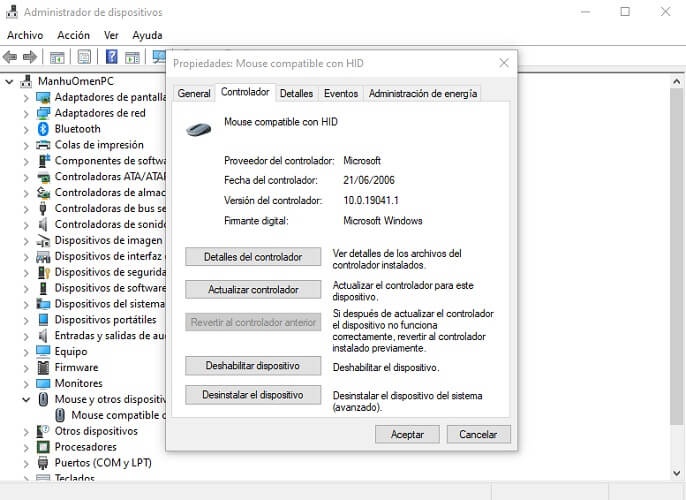Screen dimensions: 686x500
Task: Close the Propiedades dialog with X
Action: coord(504,63)
